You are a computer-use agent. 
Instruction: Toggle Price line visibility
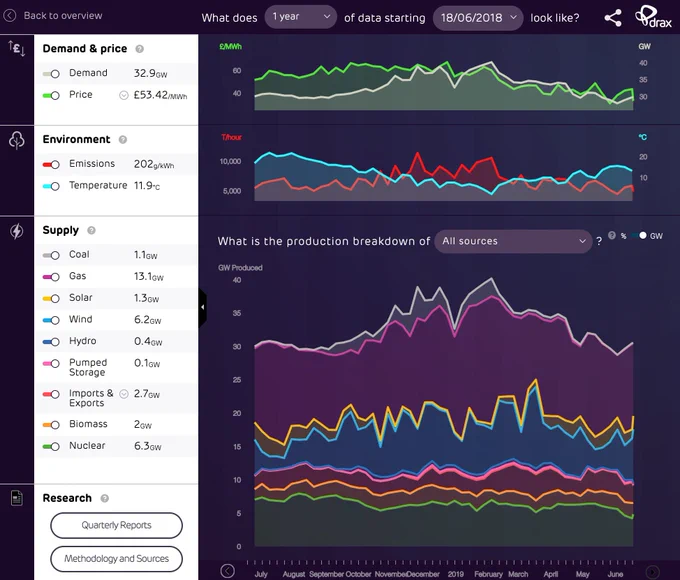pos(51,95)
